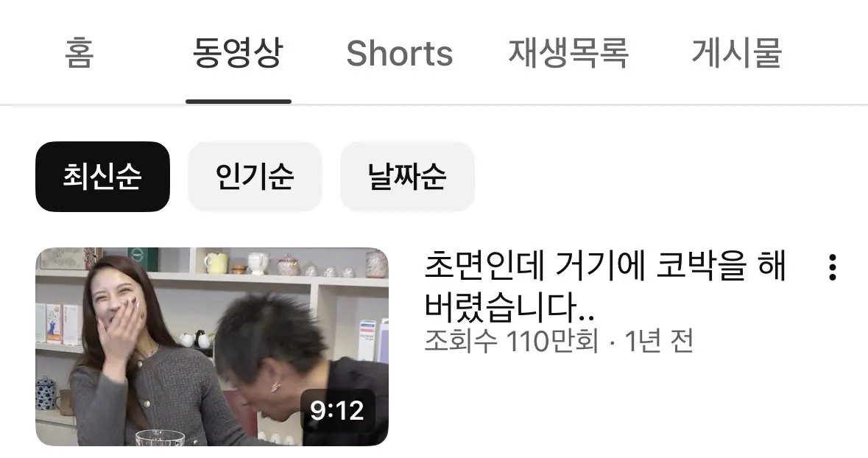Screen dimensions: 868x458
Task: Switch to the 게시물 tab
Action: [x=736, y=53]
